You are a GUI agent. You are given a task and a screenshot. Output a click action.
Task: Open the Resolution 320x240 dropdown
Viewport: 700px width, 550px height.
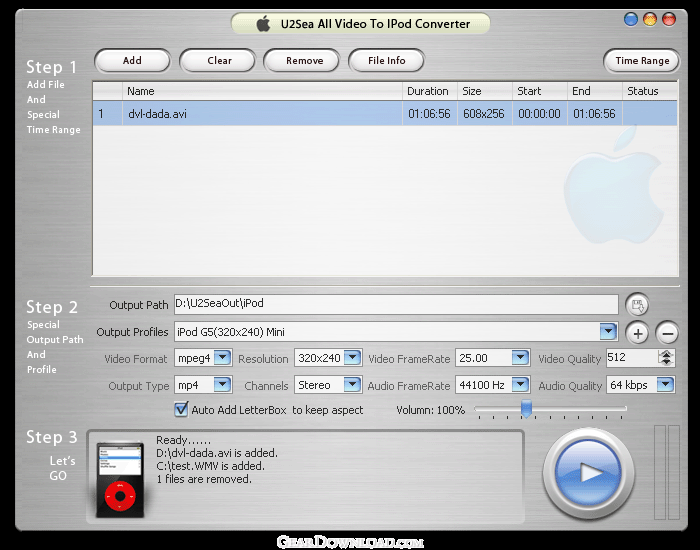(353, 358)
